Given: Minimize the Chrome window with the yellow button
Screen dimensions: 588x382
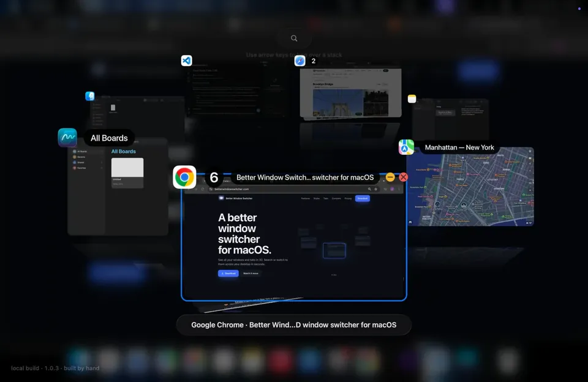Looking at the screenshot, I should [390, 177].
